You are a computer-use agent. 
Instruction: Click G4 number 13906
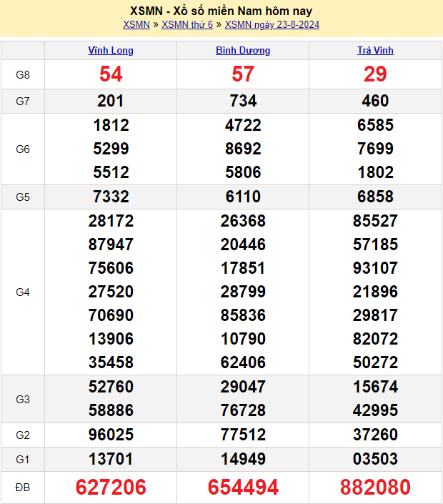pos(111,339)
